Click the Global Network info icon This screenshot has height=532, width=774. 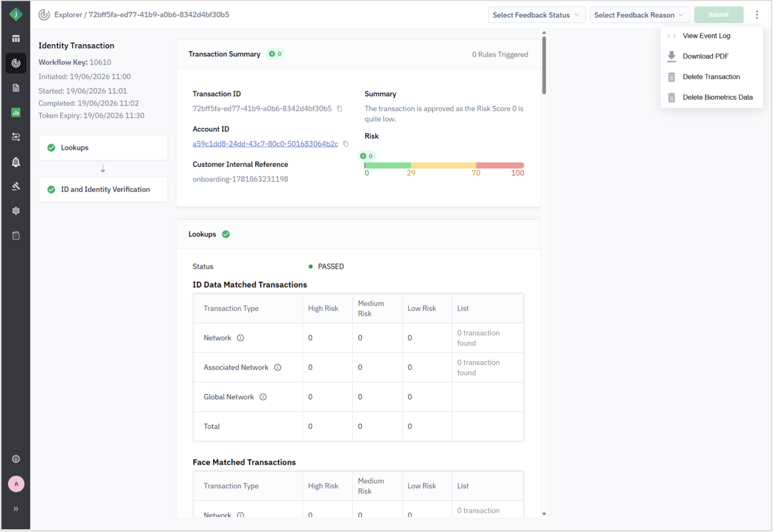point(263,397)
